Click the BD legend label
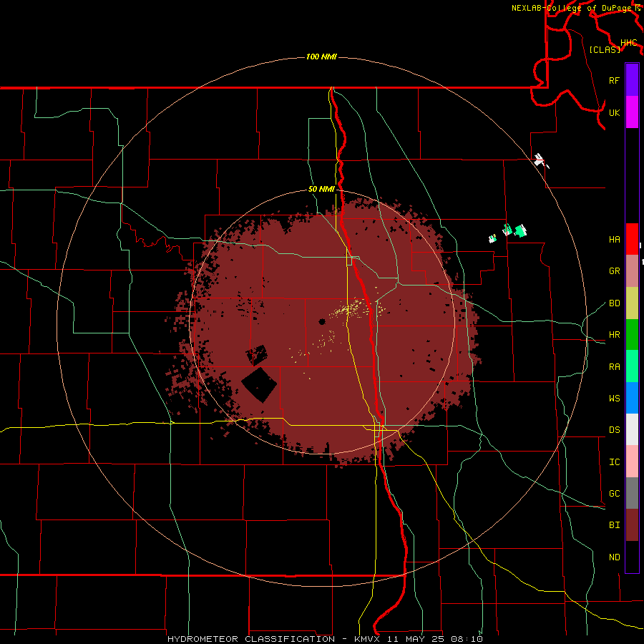This screenshot has height=644, width=644. [x=614, y=303]
